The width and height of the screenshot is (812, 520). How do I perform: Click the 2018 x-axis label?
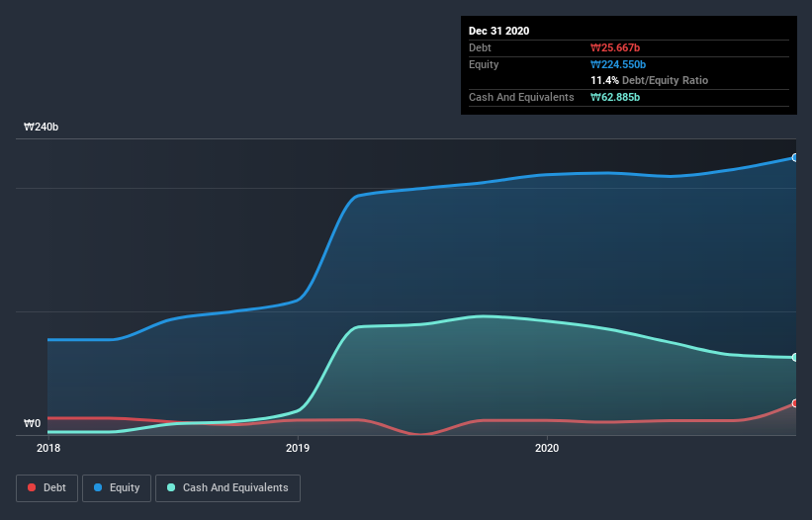(48, 448)
